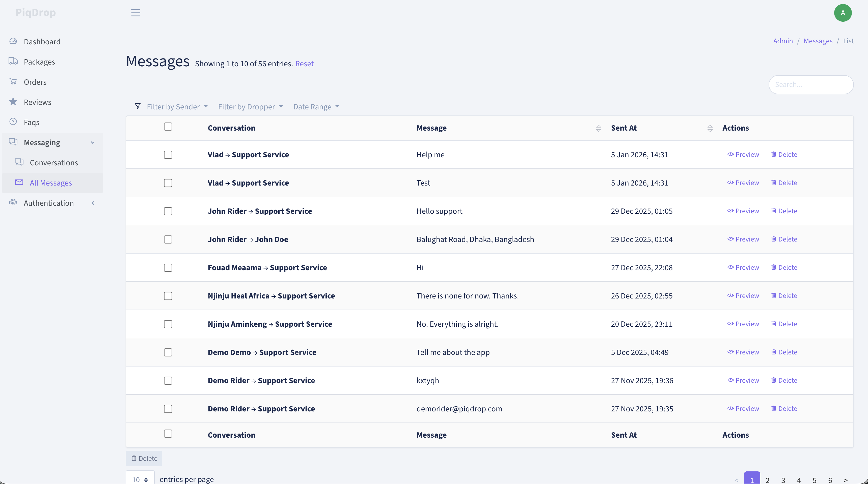The image size is (868, 484).
Task: Go to pagination page 4
Action: 799,480
